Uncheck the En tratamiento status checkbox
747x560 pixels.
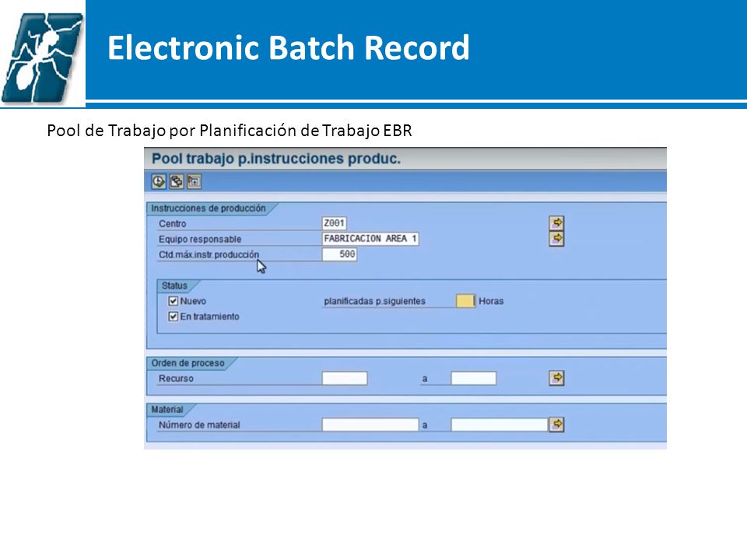(174, 317)
